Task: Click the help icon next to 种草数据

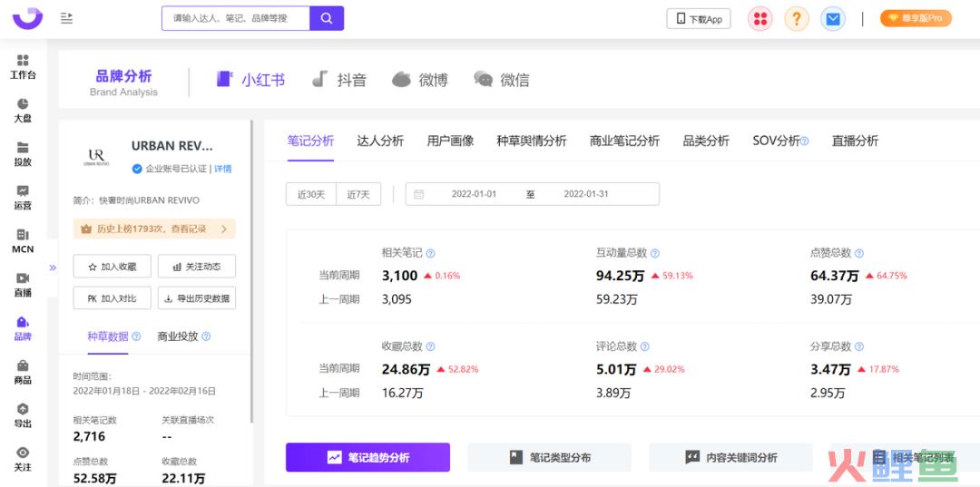Action: click(x=136, y=336)
